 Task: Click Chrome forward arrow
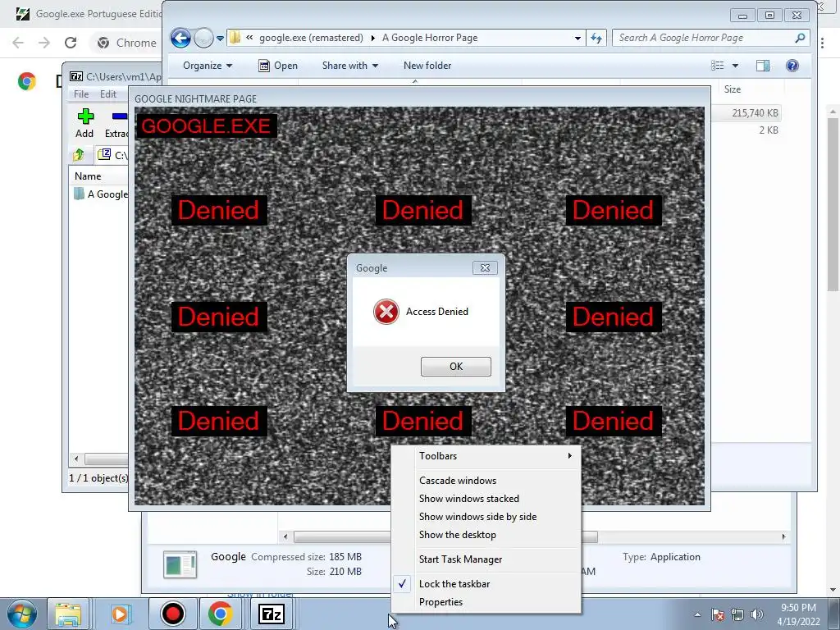click(44, 43)
